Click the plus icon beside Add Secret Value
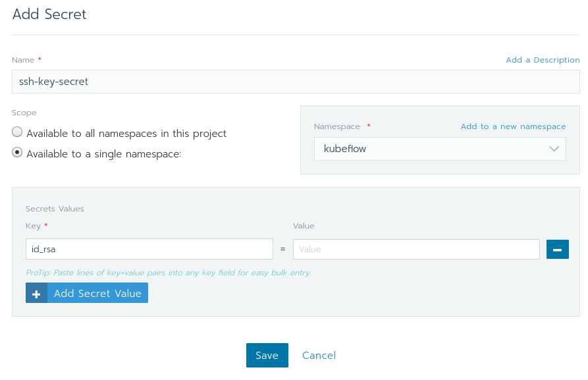The width and height of the screenshot is (588, 380). 36,294
